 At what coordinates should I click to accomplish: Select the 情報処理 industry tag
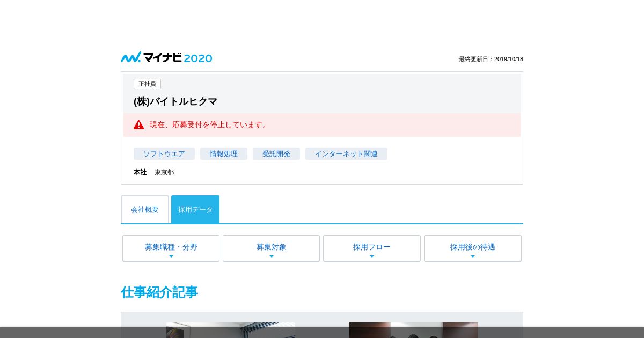(x=224, y=154)
